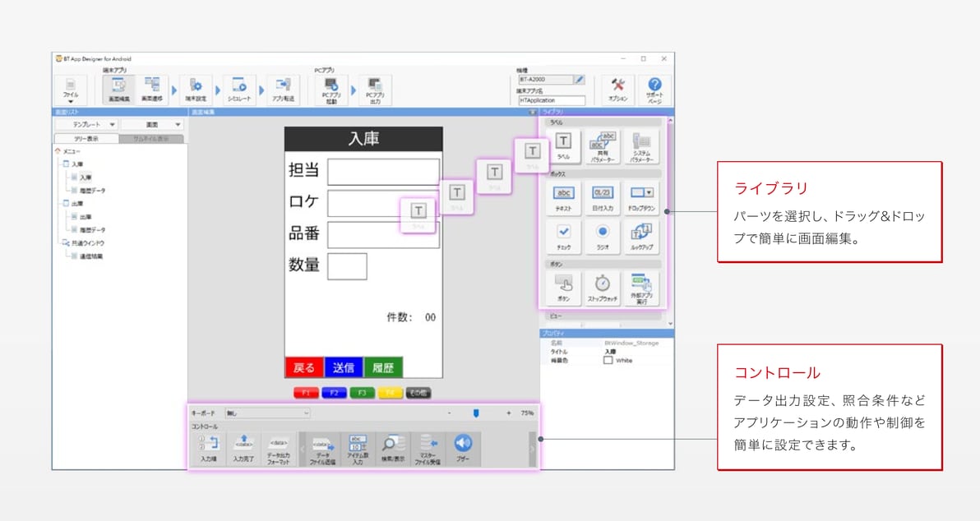Open the テンプレート template dropdown
The image size is (980, 521).
[87, 124]
